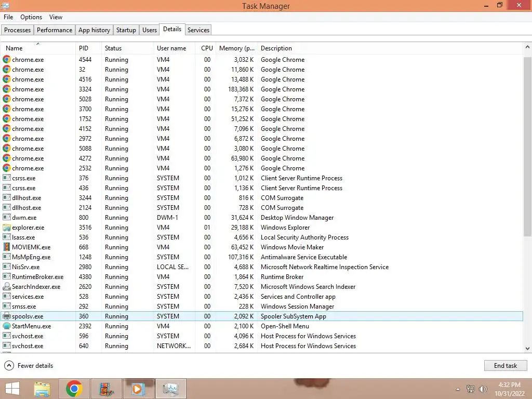
Task: Open the Windows Start button
Action: [12, 389]
